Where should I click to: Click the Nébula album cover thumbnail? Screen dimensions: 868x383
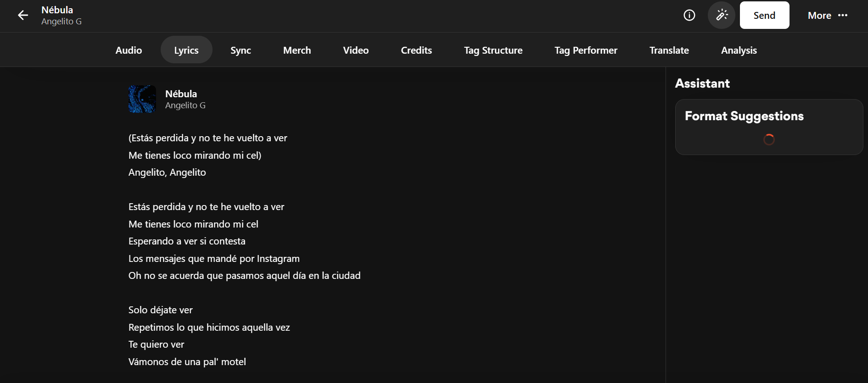pos(142,99)
